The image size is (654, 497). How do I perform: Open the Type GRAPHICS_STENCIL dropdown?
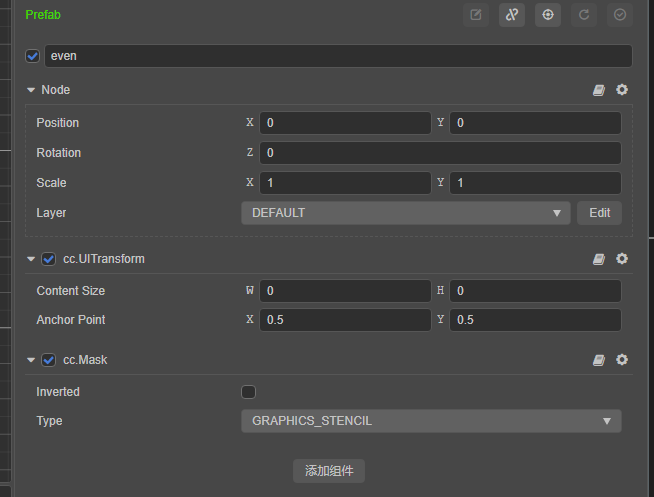click(x=431, y=421)
